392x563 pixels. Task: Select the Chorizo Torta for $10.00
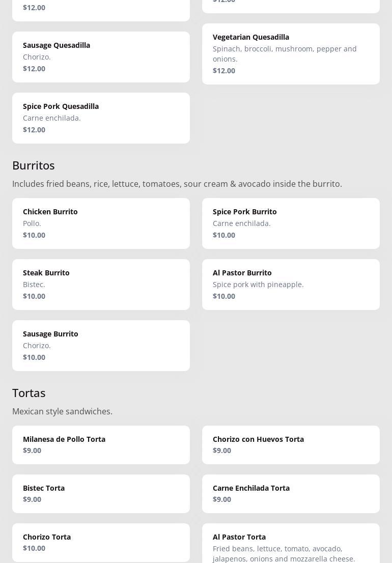(x=101, y=543)
